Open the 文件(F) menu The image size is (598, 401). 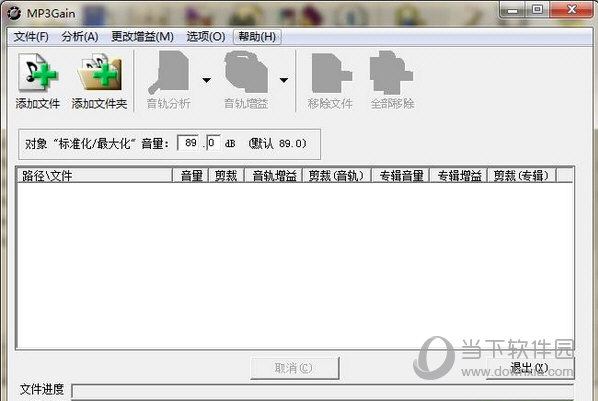coord(31,37)
